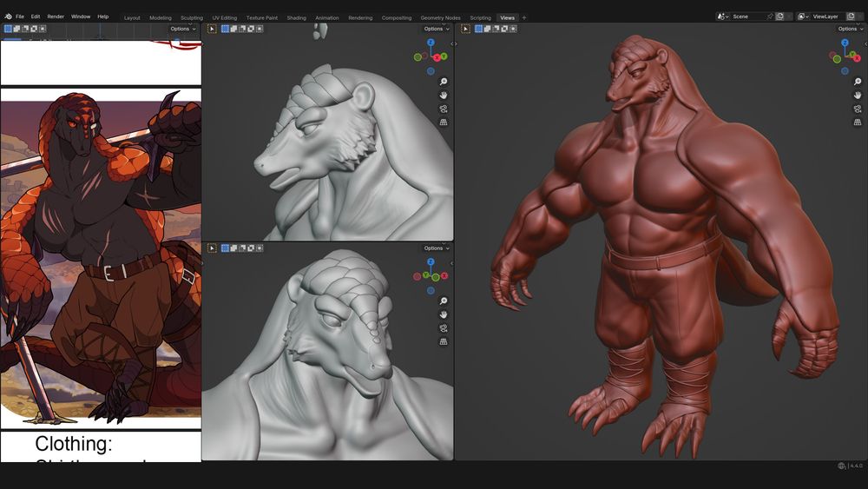This screenshot has height=489, width=868.
Task: Enable 'set new selection' mode in top-middle viewport
Action: click(225, 29)
